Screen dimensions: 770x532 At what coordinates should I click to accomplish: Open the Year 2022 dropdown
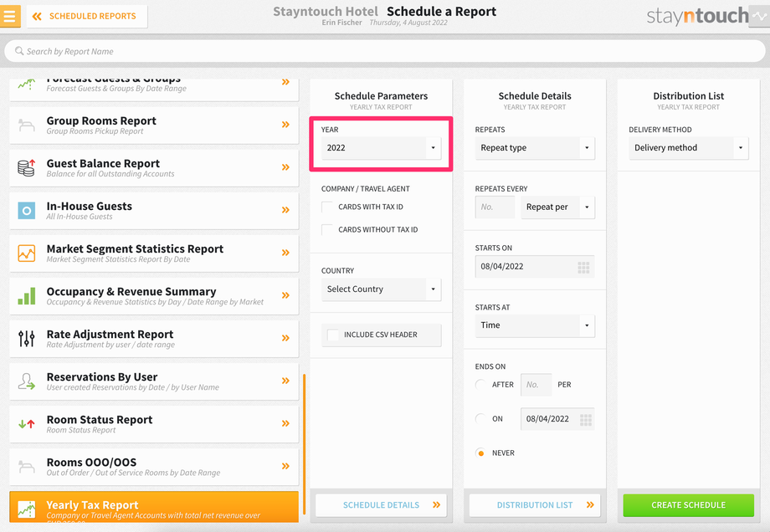[381, 148]
